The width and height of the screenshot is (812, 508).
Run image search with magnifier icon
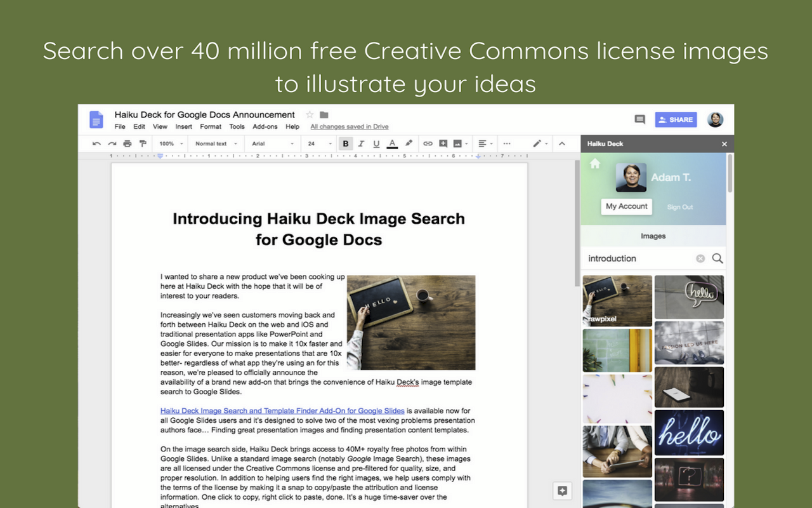tap(717, 258)
